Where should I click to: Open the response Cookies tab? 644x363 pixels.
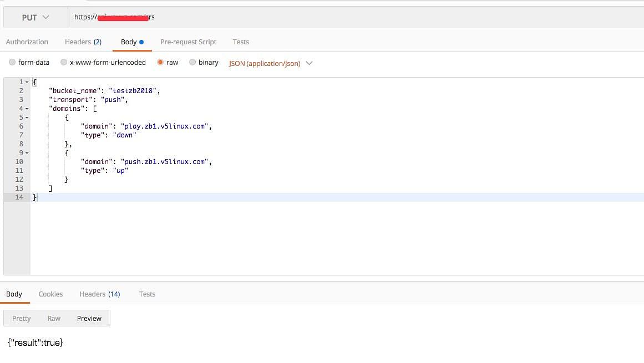[50, 294]
